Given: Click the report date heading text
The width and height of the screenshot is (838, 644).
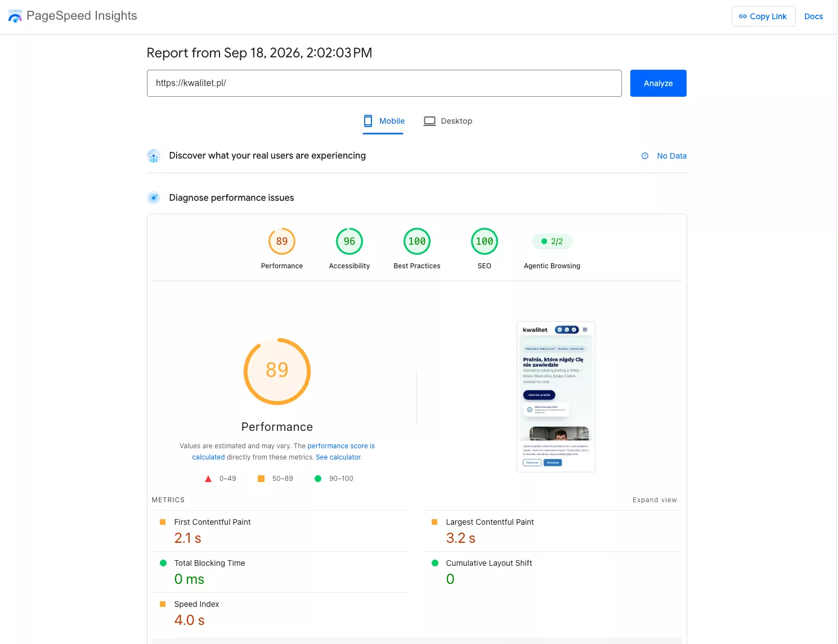Looking at the screenshot, I should click(259, 53).
